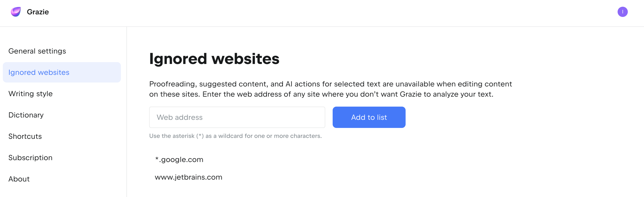Click the vertical sidebar divider line

[x=127, y=113]
